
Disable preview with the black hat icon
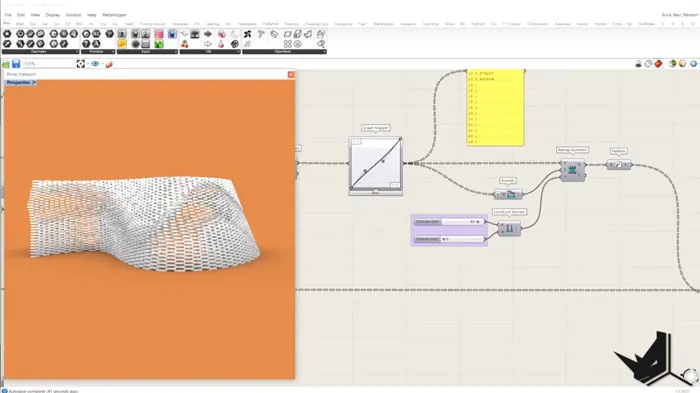click(x=638, y=64)
